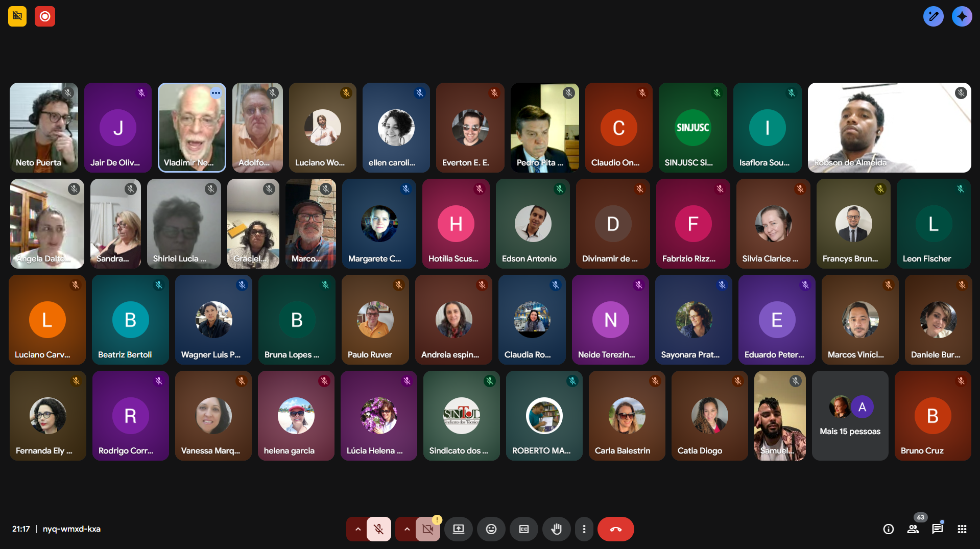Click the yellow extension icon at top left
980x549 pixels.
tap(17, 16)
